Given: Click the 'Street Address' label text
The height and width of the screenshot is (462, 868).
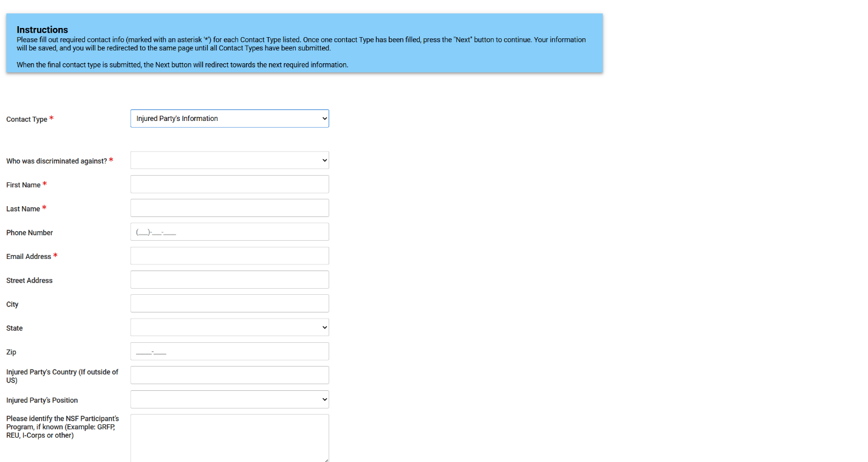Looking at the screenshot, I should tap(29, 281).
